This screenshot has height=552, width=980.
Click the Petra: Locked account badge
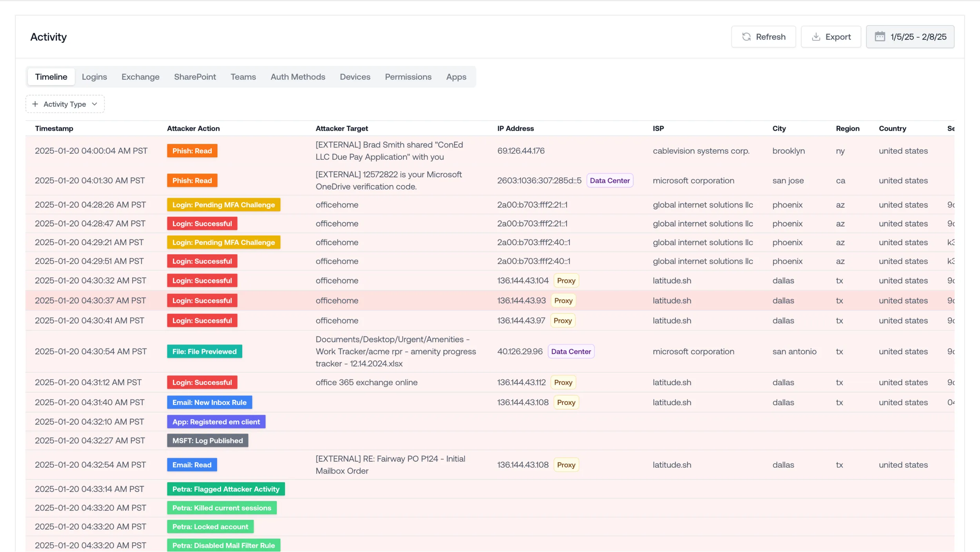pyautogui.click(x=210, y=526)
